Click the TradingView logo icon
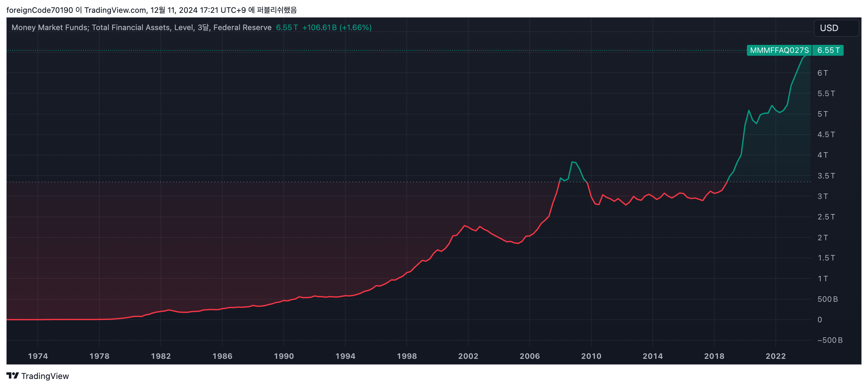868x387 pixels. [12, 375]
